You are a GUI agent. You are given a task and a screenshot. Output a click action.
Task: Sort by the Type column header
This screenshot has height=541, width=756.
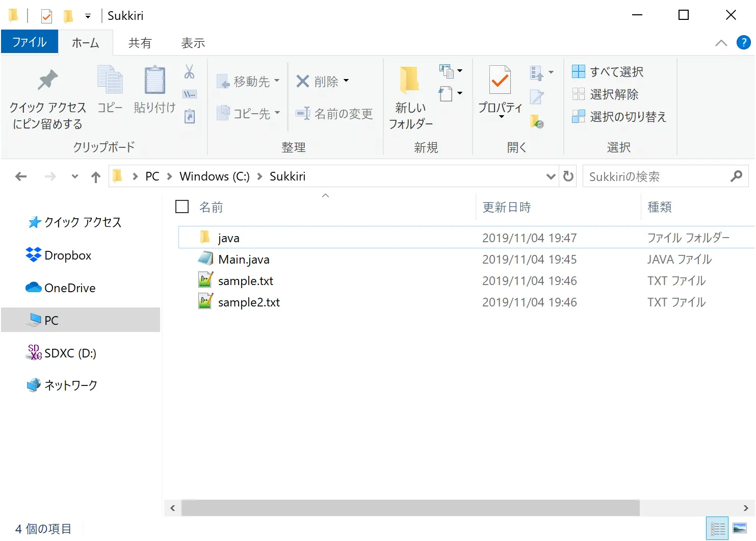coord(659,207)
